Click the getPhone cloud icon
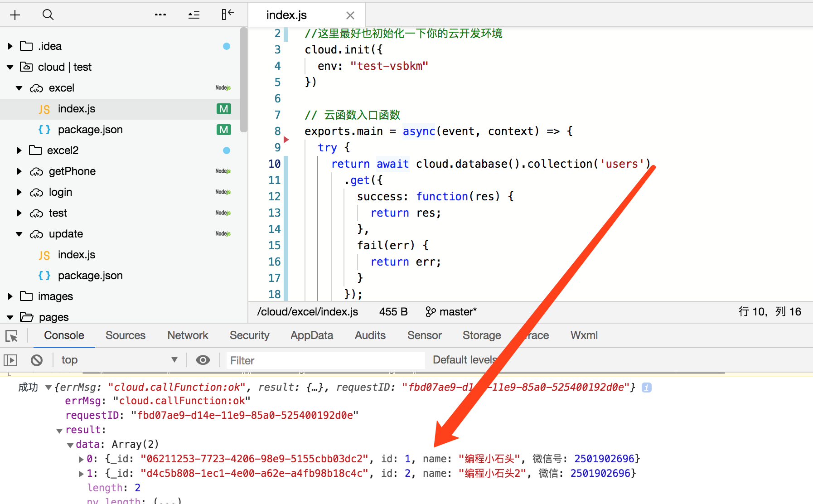 point(37,172)
